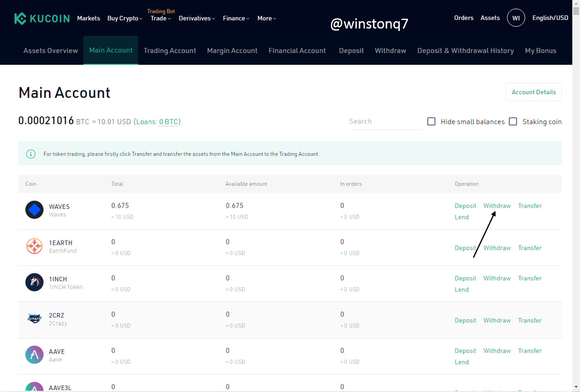Click the info icon in the transfer notice
The image size is (580, 392).
[x=31, y=154]
